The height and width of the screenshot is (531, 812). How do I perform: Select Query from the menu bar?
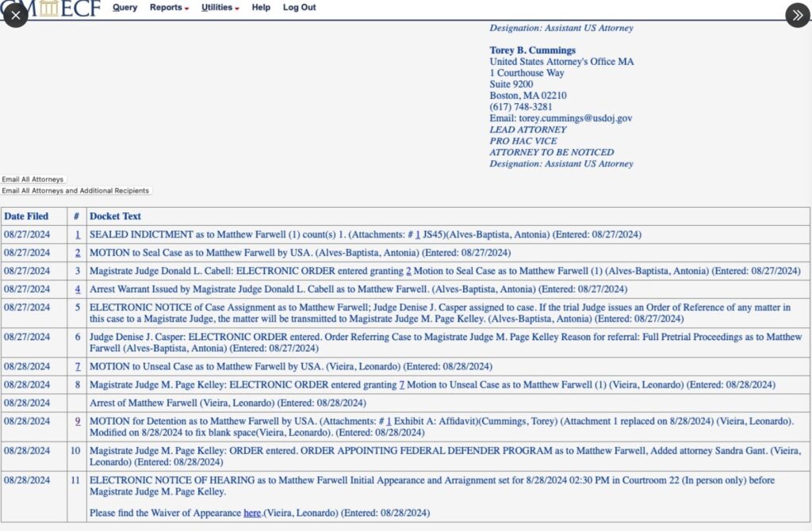(x=124, y=7)
